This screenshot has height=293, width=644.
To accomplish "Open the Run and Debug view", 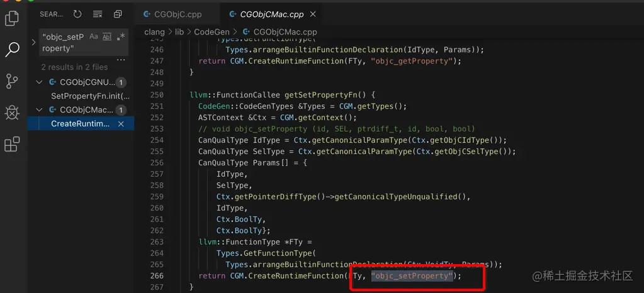I will (12, 113).
